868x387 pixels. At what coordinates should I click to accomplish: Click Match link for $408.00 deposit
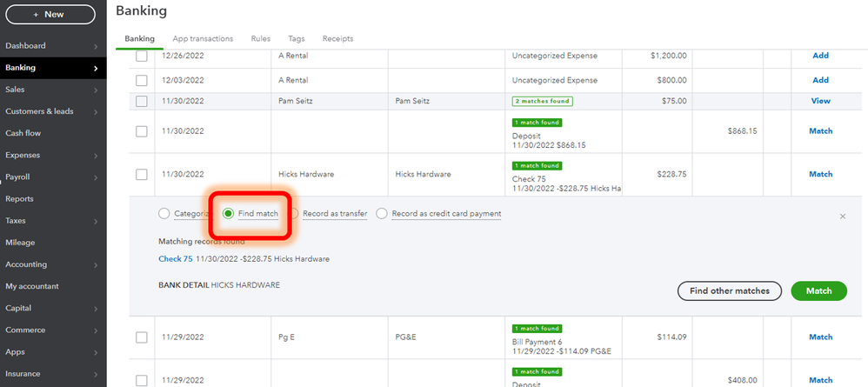point(820,380)
